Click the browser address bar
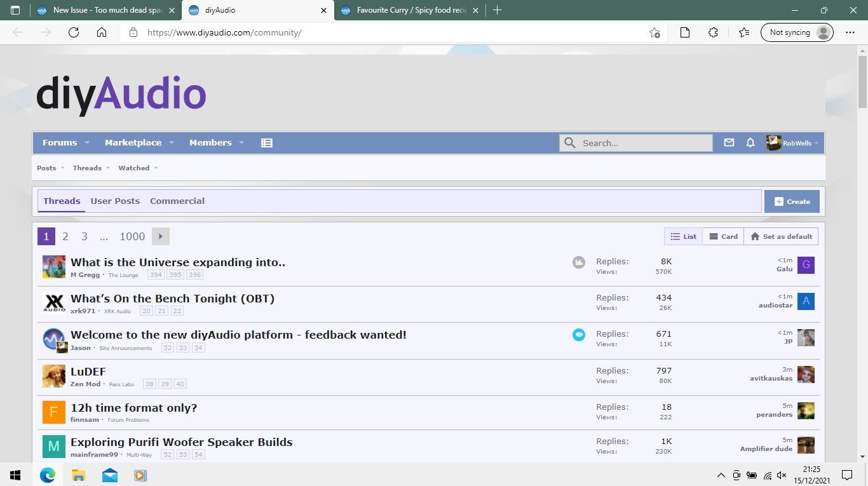Image resolution: width=868 pixels, height=486 pixels. tap(394, 32)
